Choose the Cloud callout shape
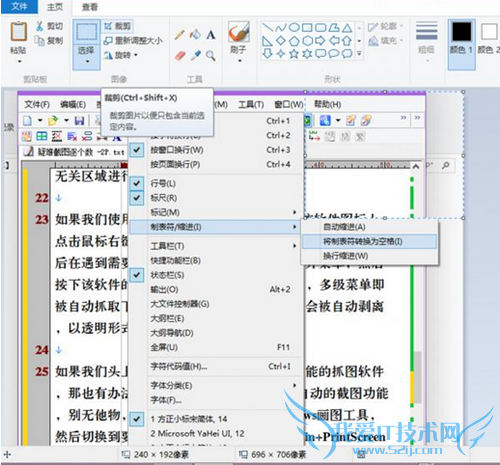The width and height of the screenshot is (500, 465). tap(347, 53)
